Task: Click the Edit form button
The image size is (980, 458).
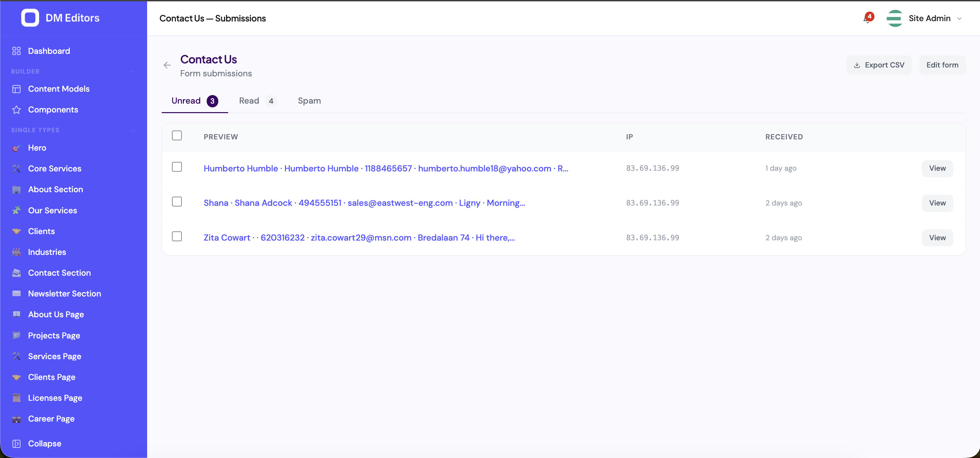Action: point(942,65)
